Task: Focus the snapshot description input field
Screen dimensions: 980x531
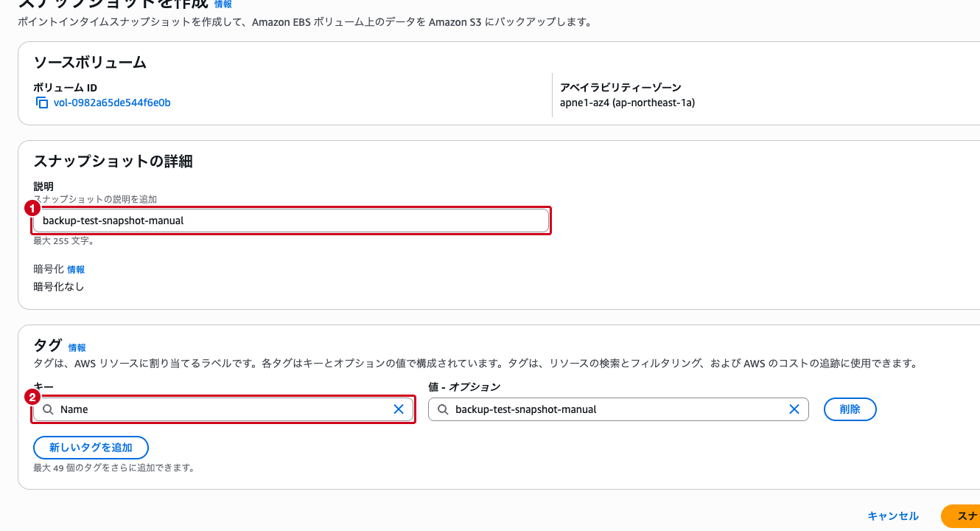Action: (291, 221)
